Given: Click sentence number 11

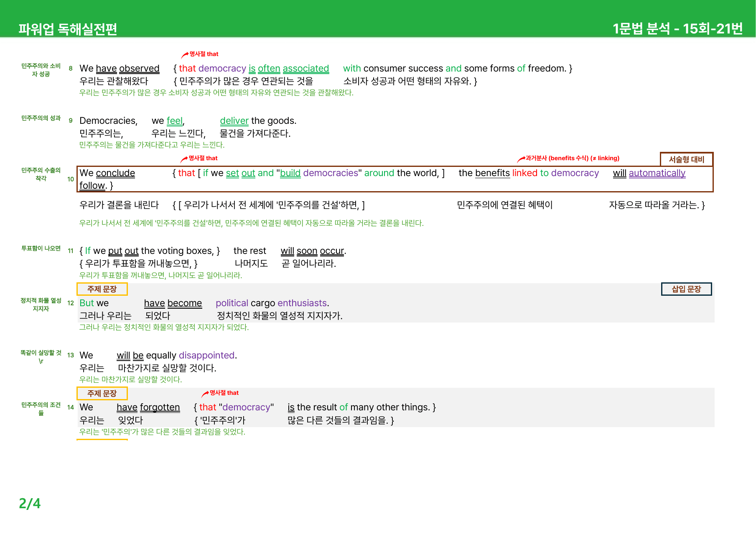Looking at the screenshot, I should click(71, 251).
